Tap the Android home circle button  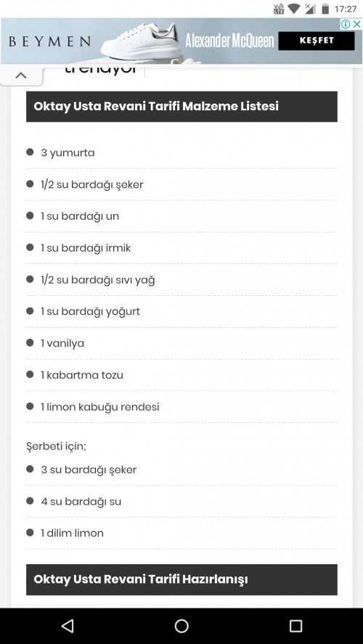(181, 626)
